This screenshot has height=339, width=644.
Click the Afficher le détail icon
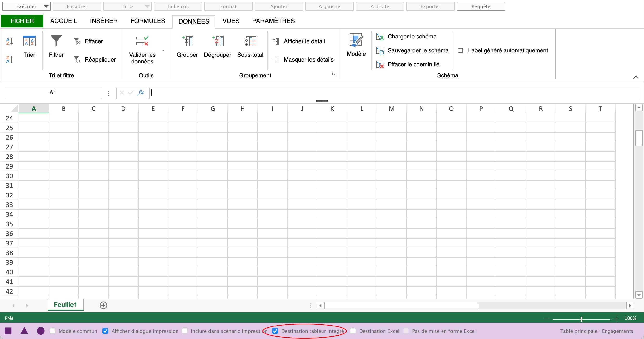[276, 41]
